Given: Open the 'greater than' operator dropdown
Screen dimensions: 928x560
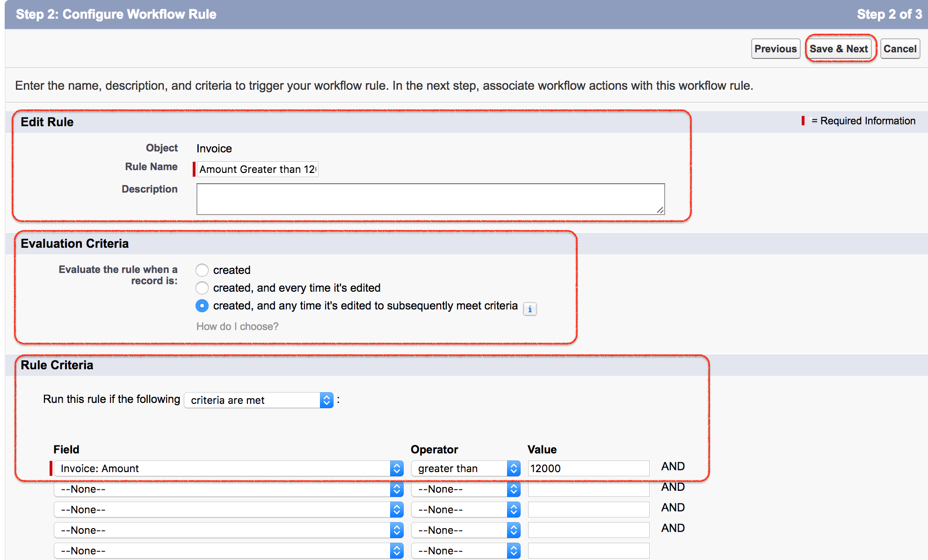Looking at the screenshot, I should [x=466, y=468].
